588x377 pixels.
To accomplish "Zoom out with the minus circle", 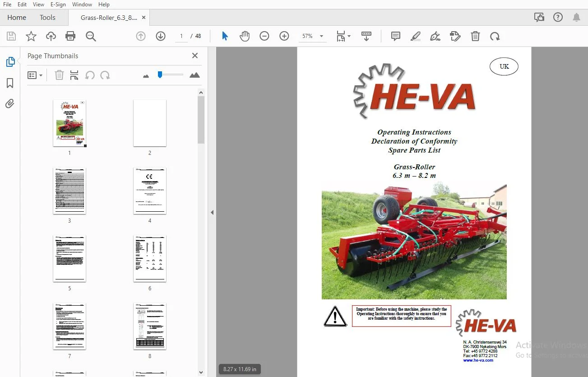I will [x=264, y=36].
